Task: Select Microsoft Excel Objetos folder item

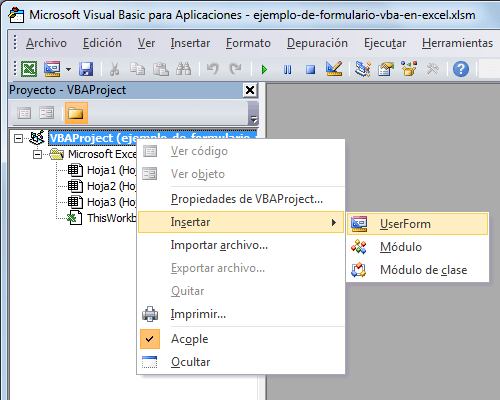Action: click(x=102, y=154)
